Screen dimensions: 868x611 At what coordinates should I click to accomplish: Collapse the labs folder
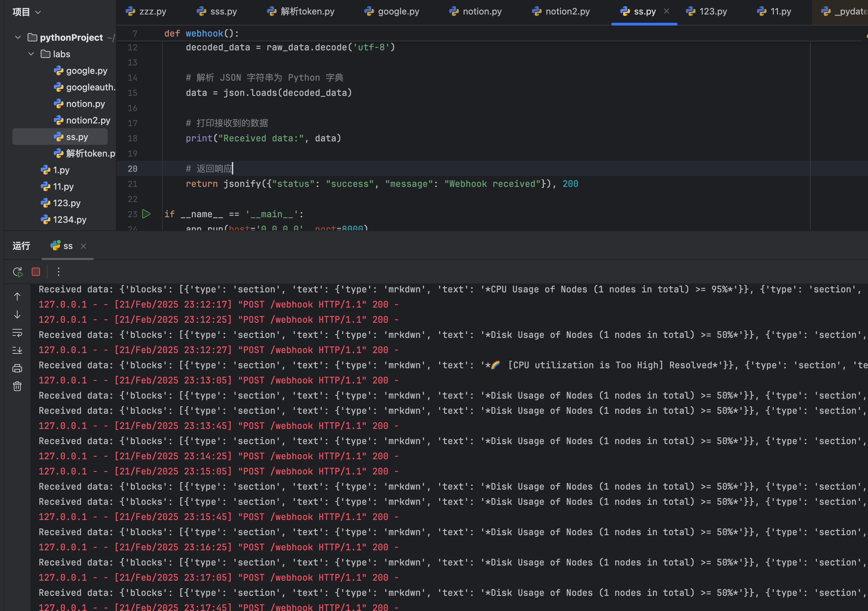pyautogui.click(x=31, y=54)
